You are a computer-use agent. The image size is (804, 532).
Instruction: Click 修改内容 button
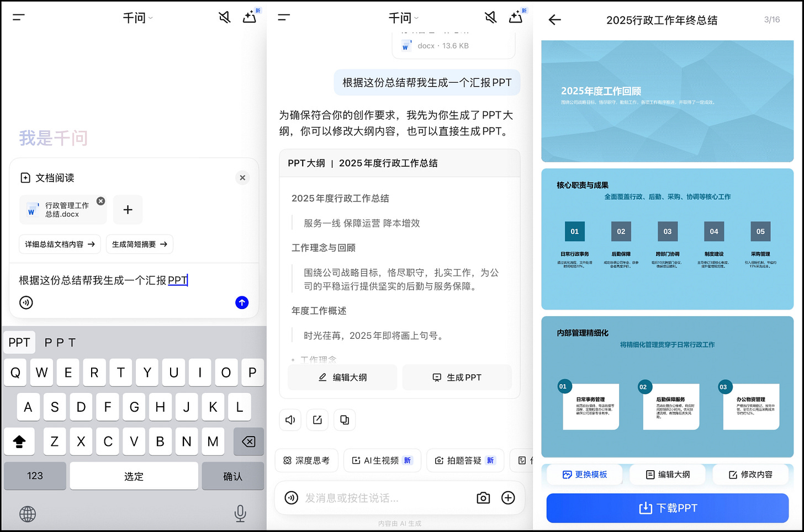point(750,475)
